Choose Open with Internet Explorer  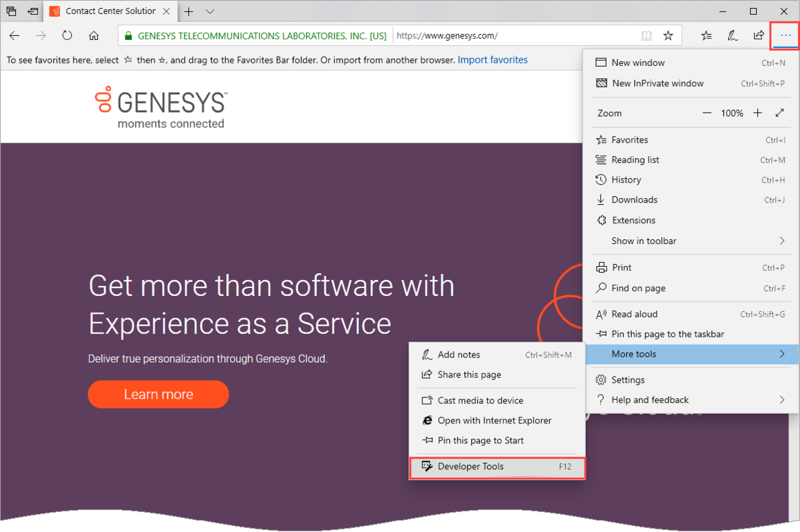click(498, 421)
